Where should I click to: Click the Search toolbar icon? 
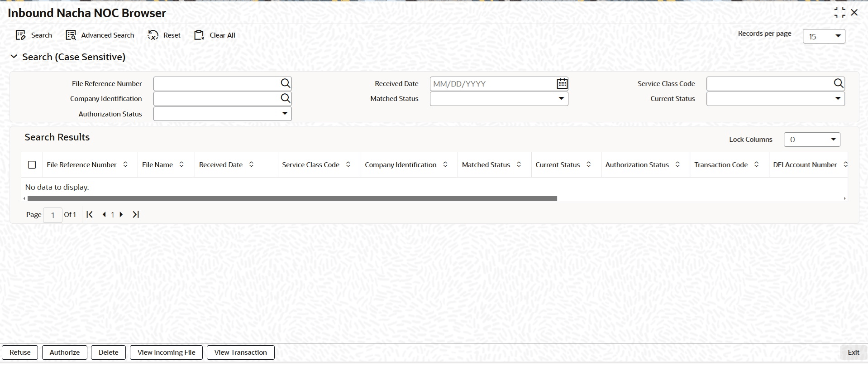pyautogui.click(x=21, y=35)
